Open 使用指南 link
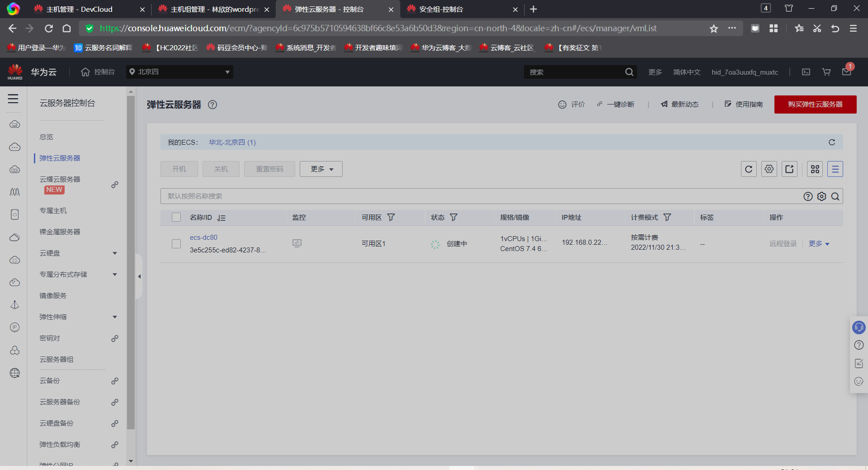 744,104
